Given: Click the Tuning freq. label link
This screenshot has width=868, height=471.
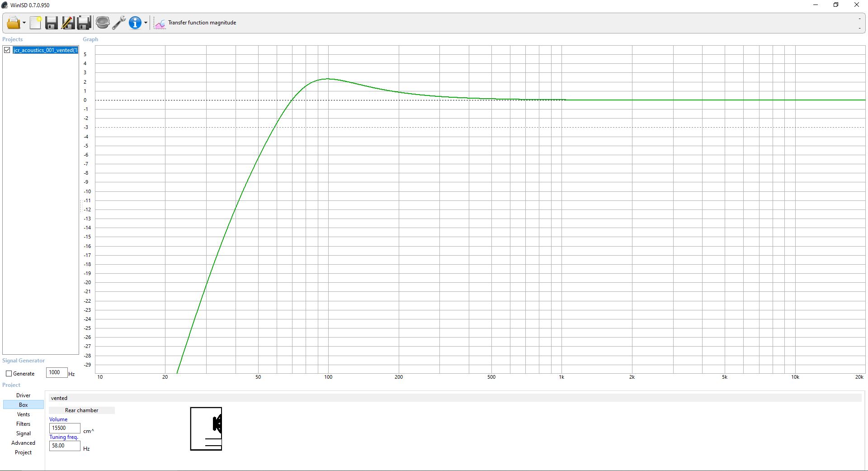Looking at the screenshot, I should point(64,437).
